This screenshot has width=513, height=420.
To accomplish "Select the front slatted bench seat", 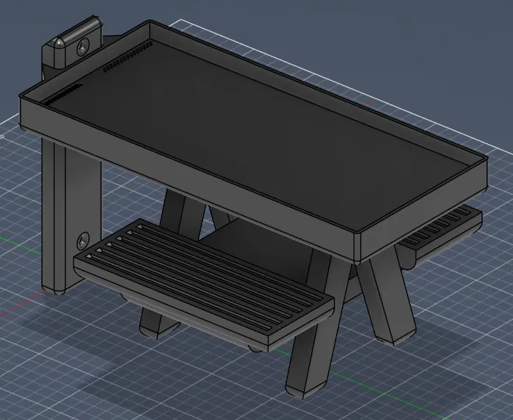I will [203, 284].
